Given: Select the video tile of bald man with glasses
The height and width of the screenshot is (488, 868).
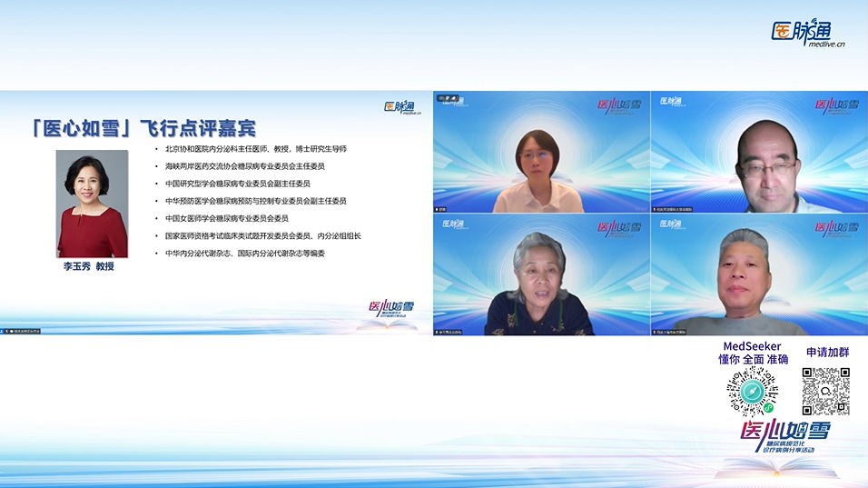Looking at the screenshot, I should tap(759, 152).
